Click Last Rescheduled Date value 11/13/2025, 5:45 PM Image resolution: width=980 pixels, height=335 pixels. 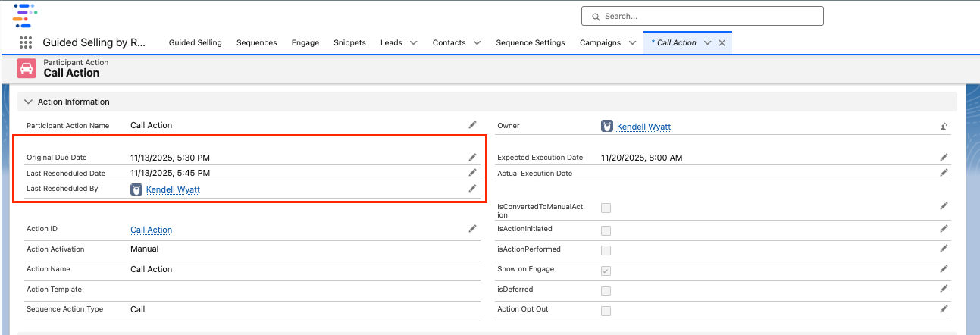tap(170, 173)
